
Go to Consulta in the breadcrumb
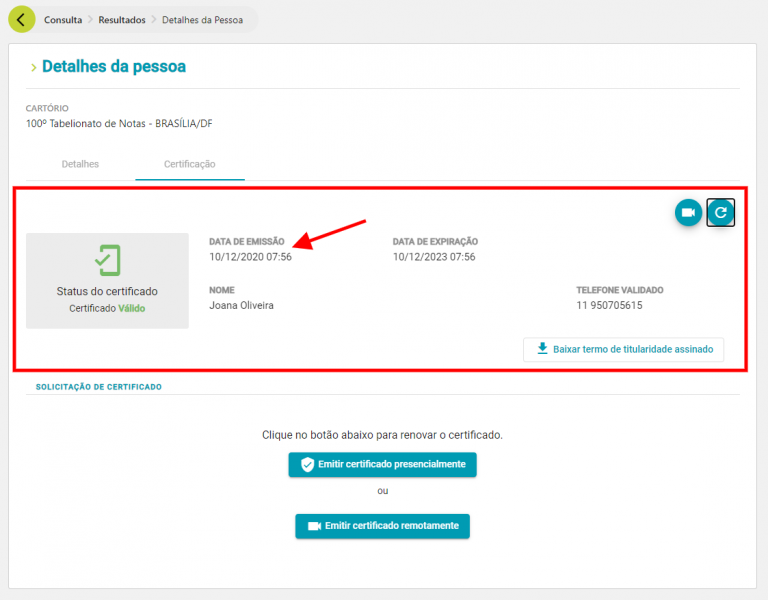[63, 20]
